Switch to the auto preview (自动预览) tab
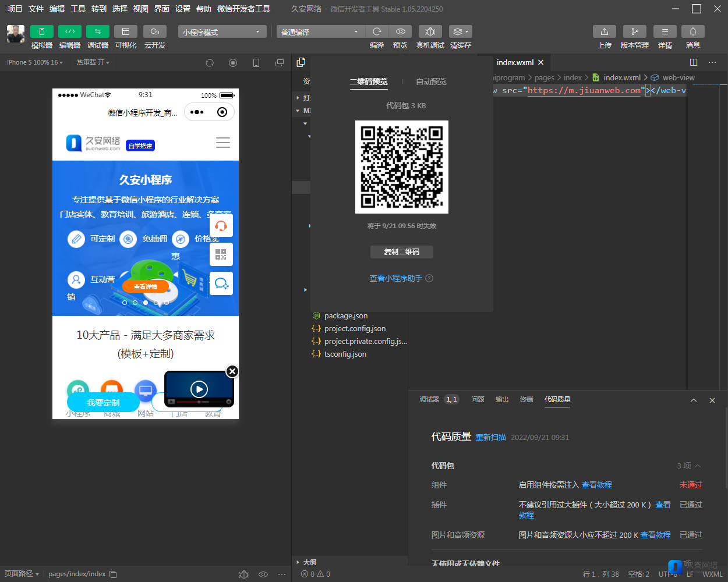 431,82
